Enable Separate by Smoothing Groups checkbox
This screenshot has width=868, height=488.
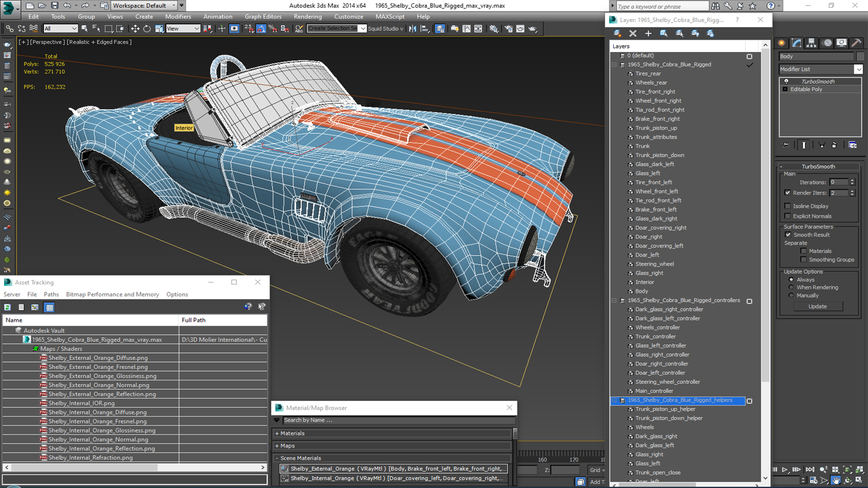(804, 259)
